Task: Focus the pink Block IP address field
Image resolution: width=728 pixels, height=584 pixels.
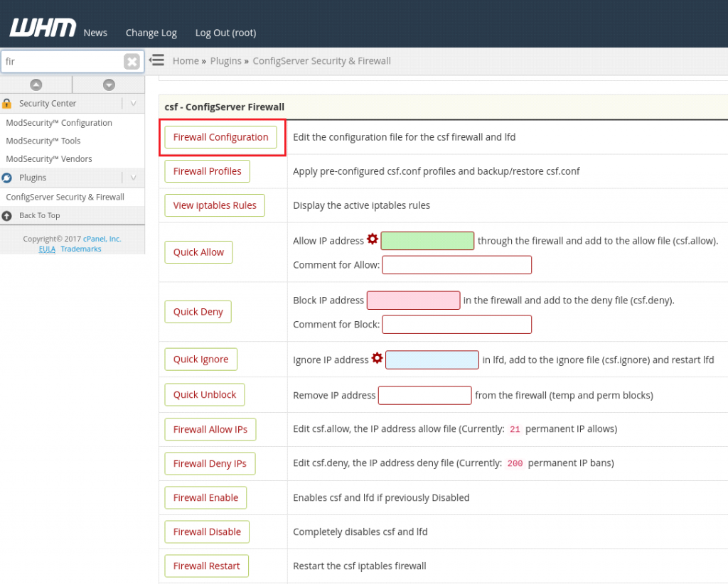Action: pos(413,300)
